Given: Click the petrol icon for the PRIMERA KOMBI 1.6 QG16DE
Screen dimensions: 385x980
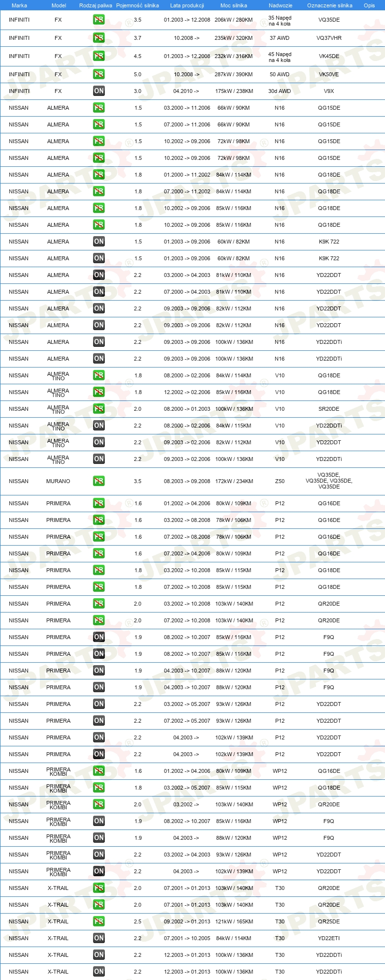Looking at the screenshot, I should 99,771.
